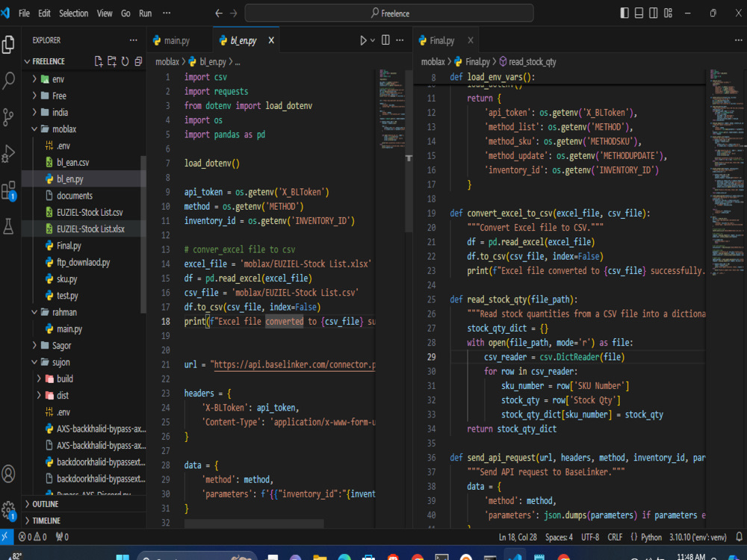Collapse the moblax folder

(x=34, y=129)
